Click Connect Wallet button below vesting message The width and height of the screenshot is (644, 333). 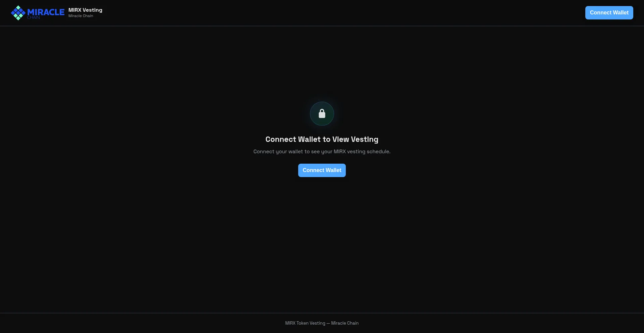click(322, 170)
